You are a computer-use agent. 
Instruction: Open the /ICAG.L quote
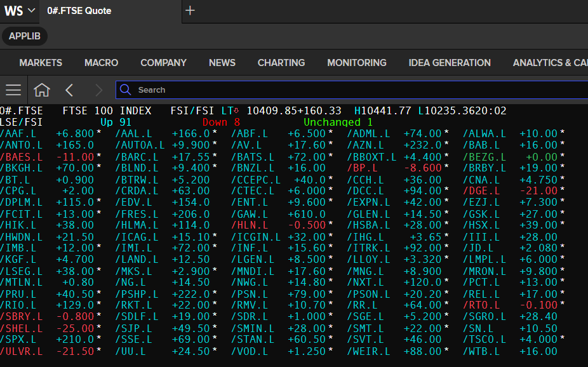point(137,237)
